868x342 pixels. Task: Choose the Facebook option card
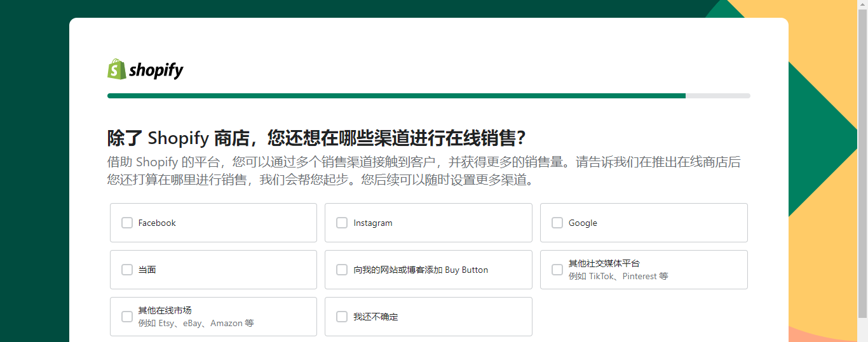coord(214,223)
